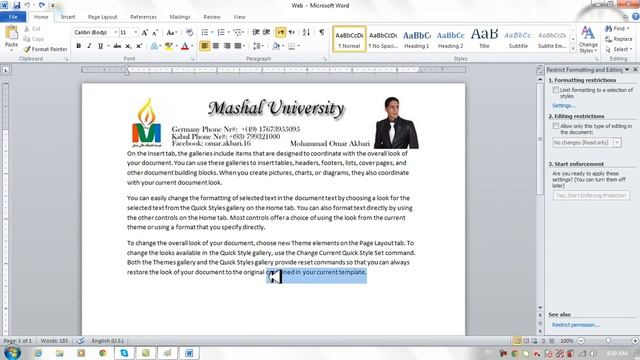Switch to Page Layout tab
This screenshot has width=640, height=360.
[x=102, y=17]
